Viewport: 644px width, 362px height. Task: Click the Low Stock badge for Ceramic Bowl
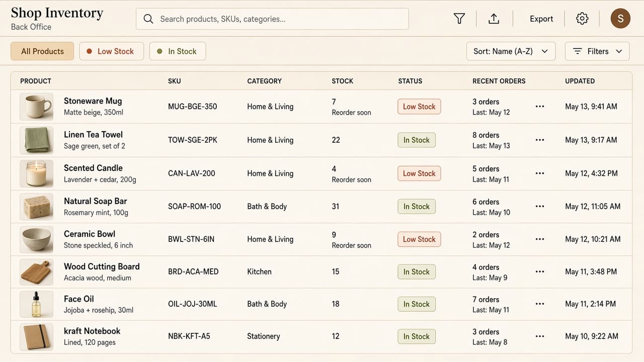(x=419, y=239)
